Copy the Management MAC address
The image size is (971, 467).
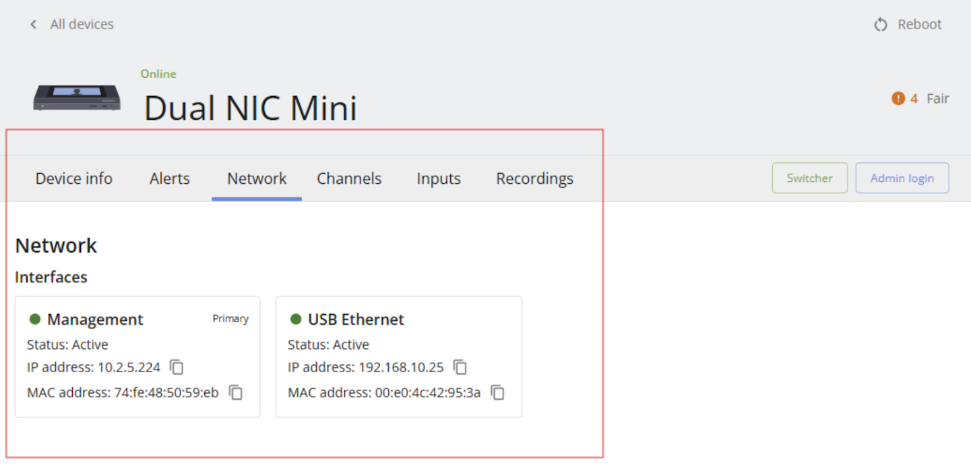point(236,392)
